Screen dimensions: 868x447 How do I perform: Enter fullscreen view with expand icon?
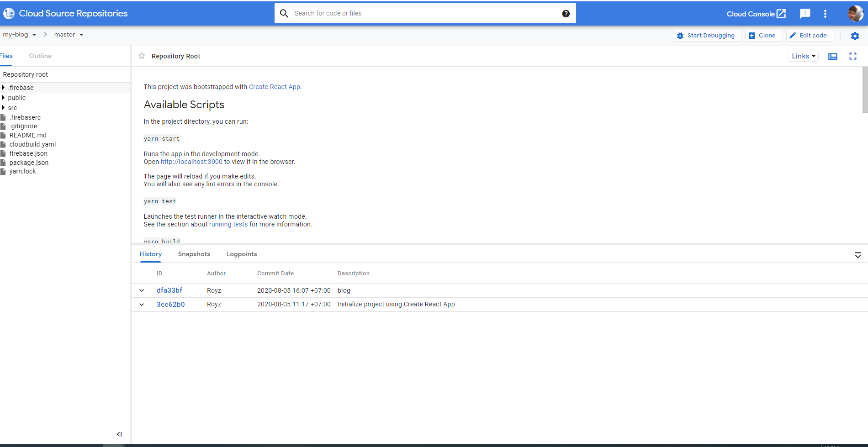click(x=852, y=56)
